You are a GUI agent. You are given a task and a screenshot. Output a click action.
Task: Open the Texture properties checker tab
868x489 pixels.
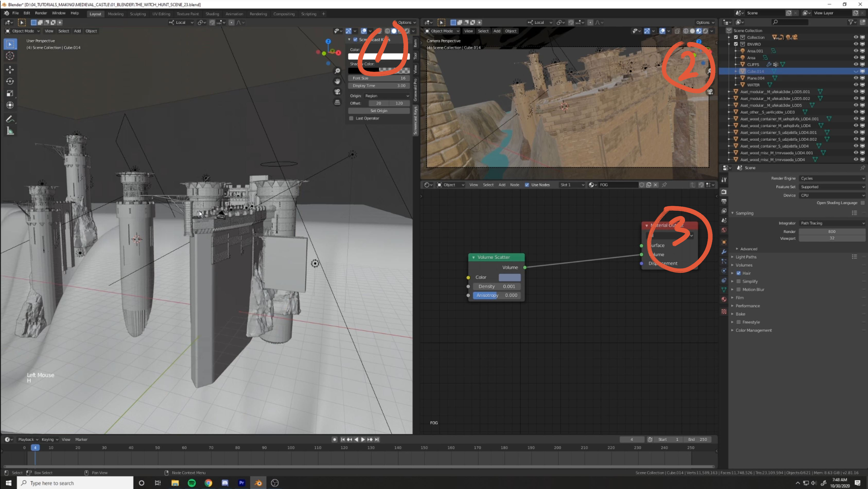724,311
